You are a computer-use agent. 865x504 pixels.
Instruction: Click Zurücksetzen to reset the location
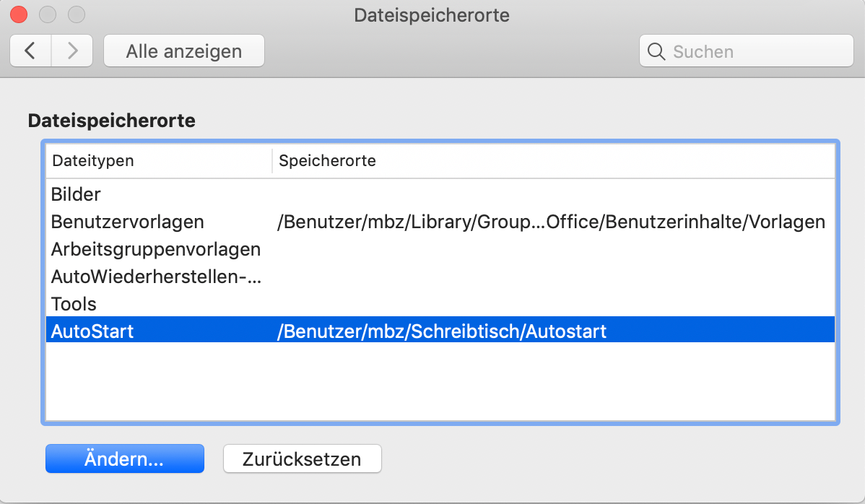tap(303, 459)
